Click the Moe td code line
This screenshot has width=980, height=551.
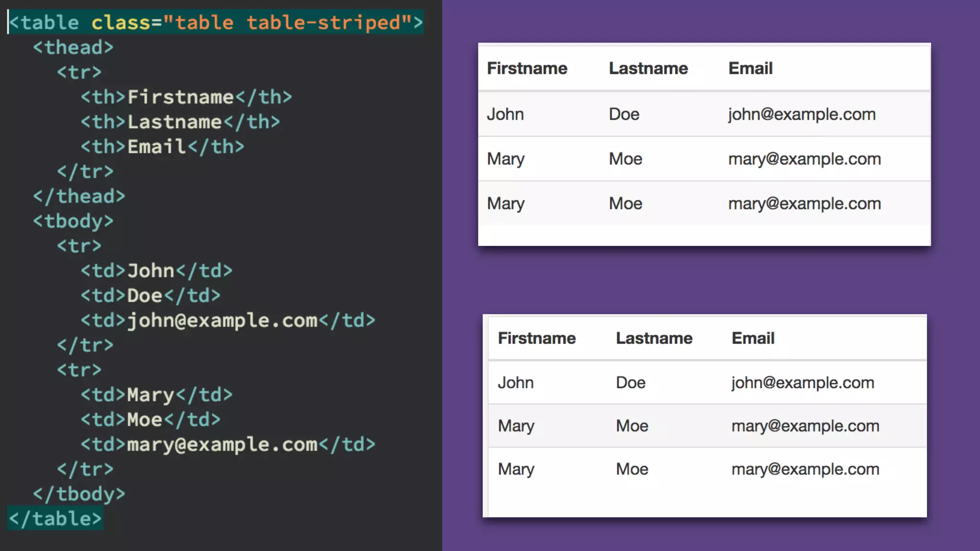pyautogui.click(x=150, y=420)
